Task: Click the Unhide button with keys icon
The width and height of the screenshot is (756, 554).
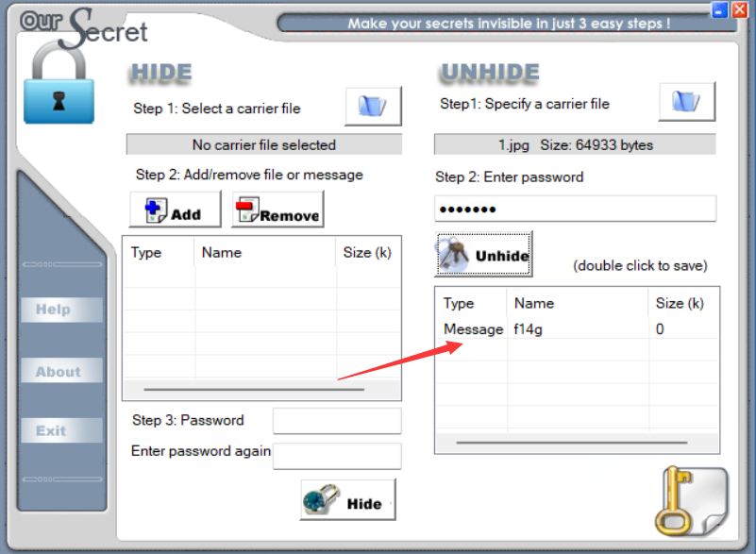Action: click(x=483, y=254)
